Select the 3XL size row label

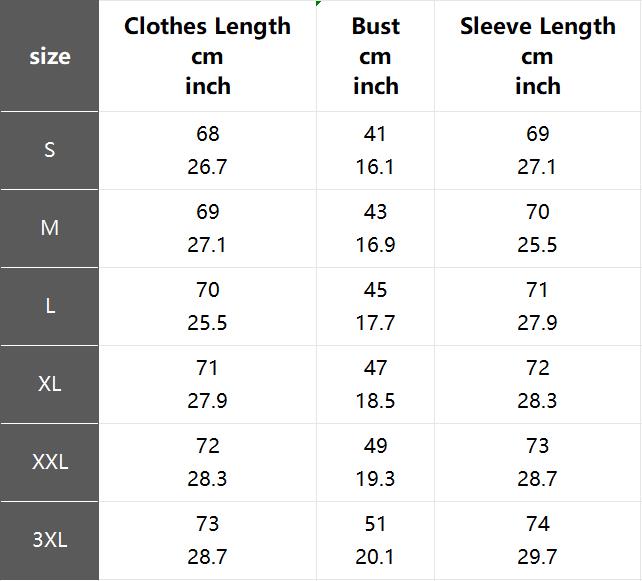(49, 540)
